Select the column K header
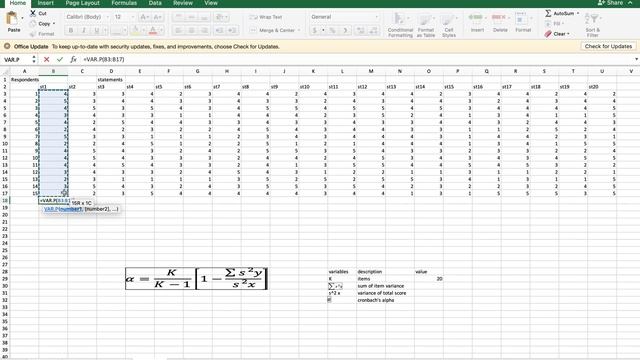The width and height of the screenshot is (640, 360). pos(313,71)
